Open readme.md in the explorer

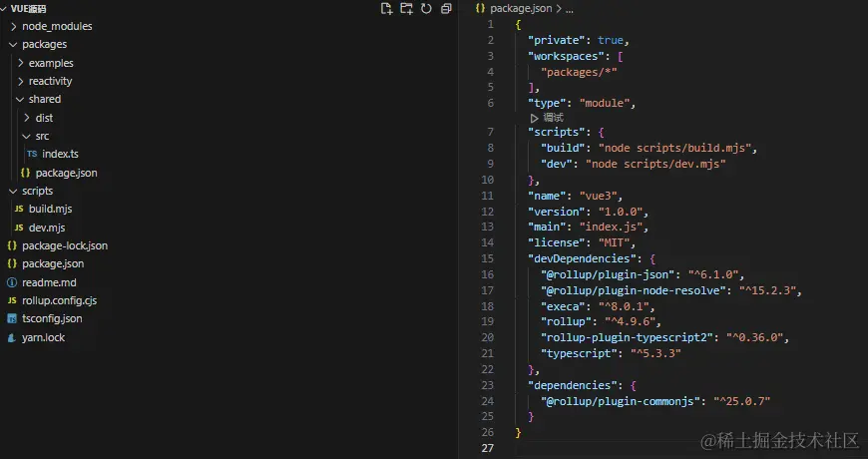[x=49, y=282]
